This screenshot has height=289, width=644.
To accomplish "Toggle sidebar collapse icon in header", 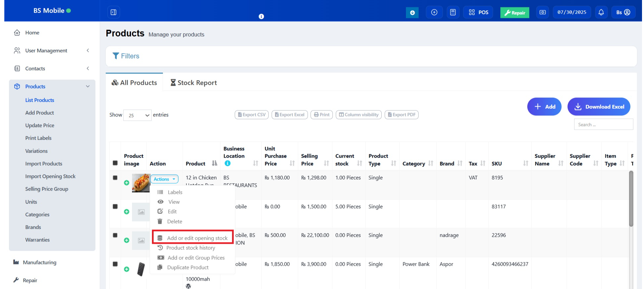I will pos(113,12).
